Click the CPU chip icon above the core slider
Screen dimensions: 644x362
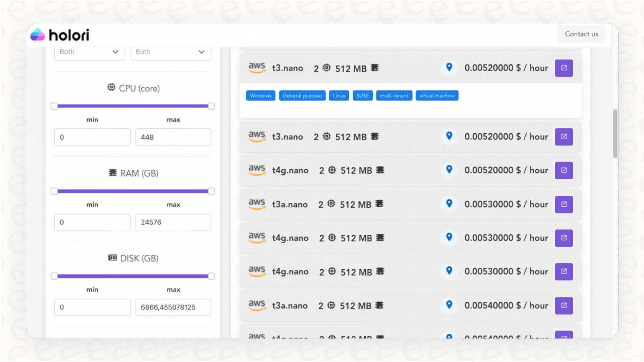111,87
